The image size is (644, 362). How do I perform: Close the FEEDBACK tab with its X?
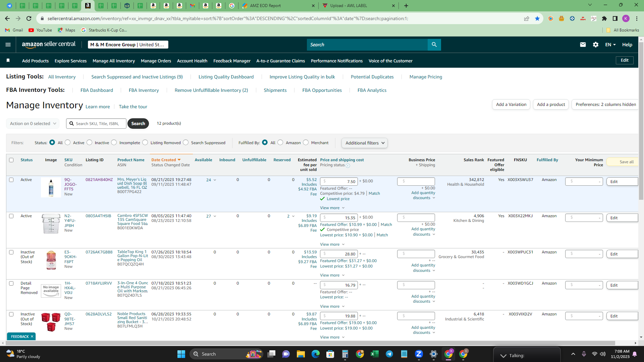[x=32, y=337]
